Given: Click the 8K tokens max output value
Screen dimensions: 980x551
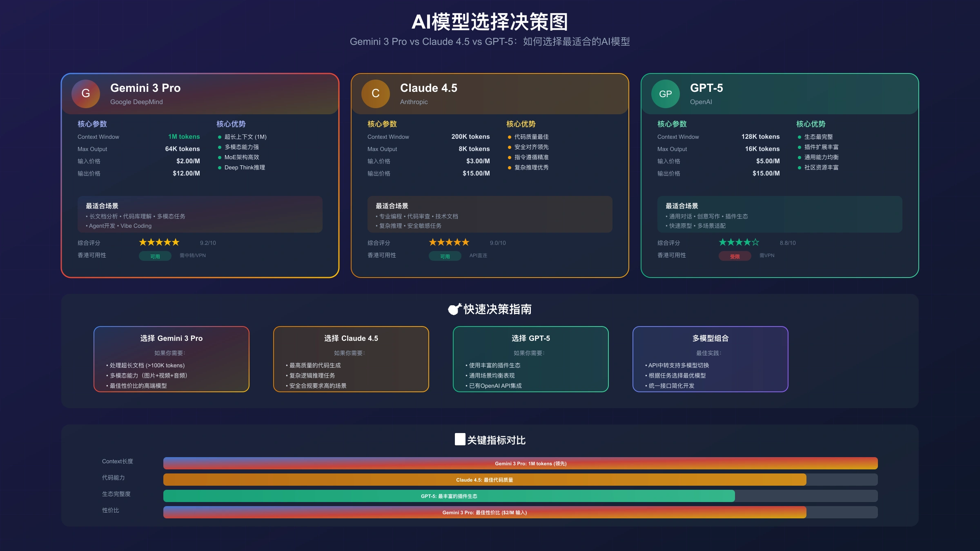Looking at the screenshot, I should [x=474, y=149].
